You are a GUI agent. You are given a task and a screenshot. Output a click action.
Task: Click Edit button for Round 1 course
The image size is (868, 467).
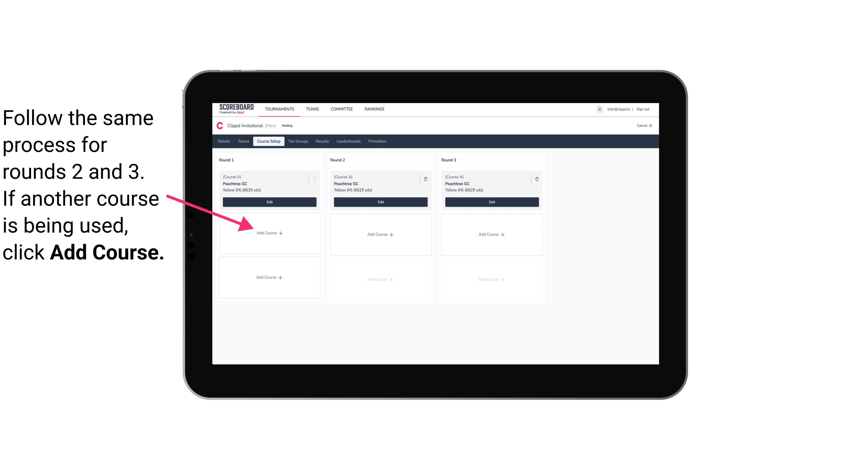270,202
